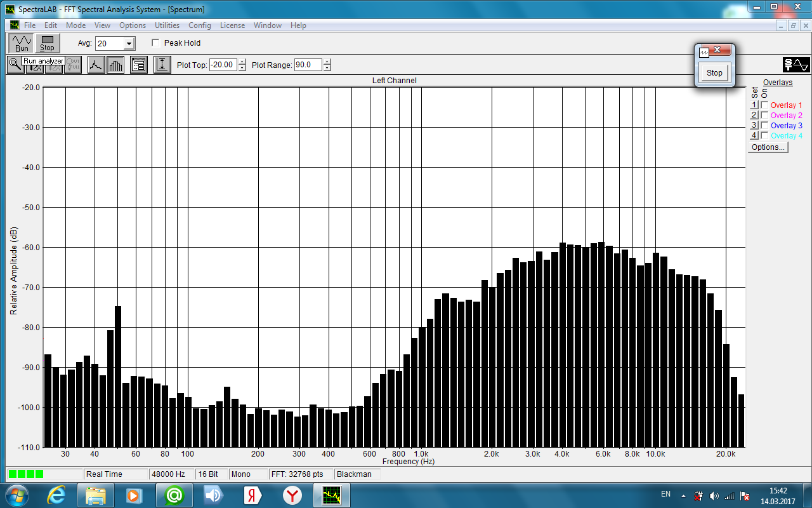812x508 pixels.
Task: Open overlay Options... button
Action: 768,147
